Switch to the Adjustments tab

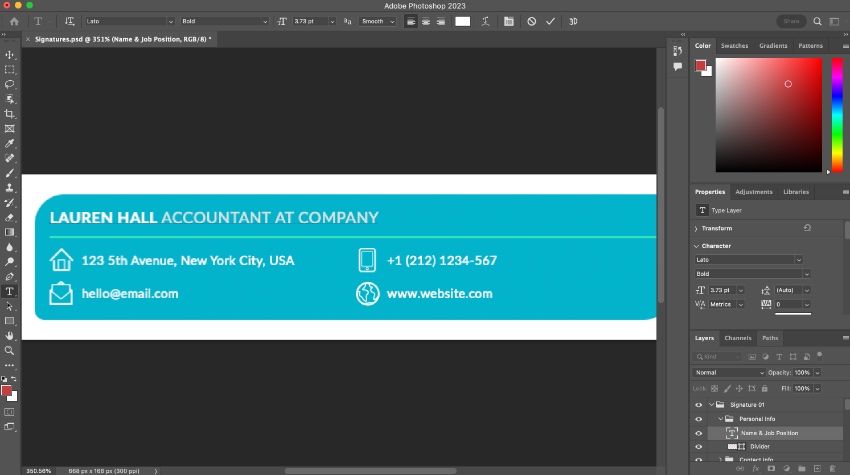tap(754, 191)
